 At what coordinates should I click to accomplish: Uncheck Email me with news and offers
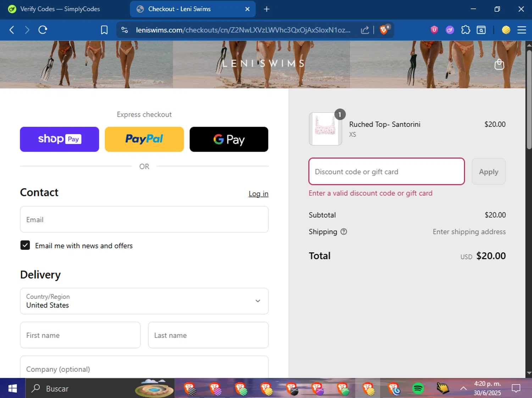pos(25,245)
